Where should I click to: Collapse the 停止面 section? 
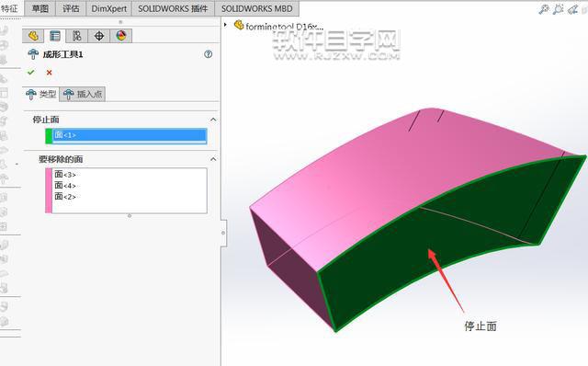213,120
